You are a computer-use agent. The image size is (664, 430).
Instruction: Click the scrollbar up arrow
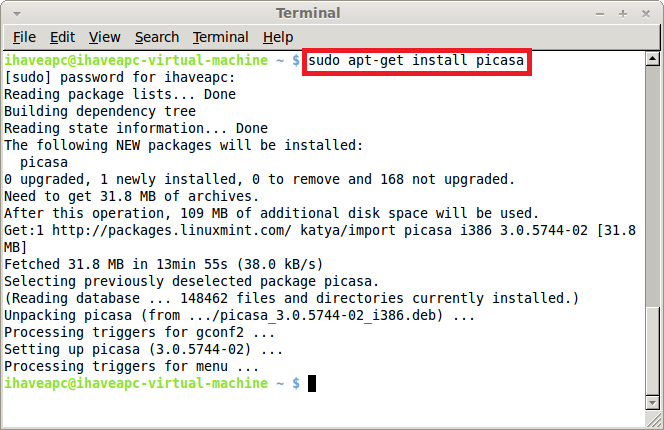[653, 58]
